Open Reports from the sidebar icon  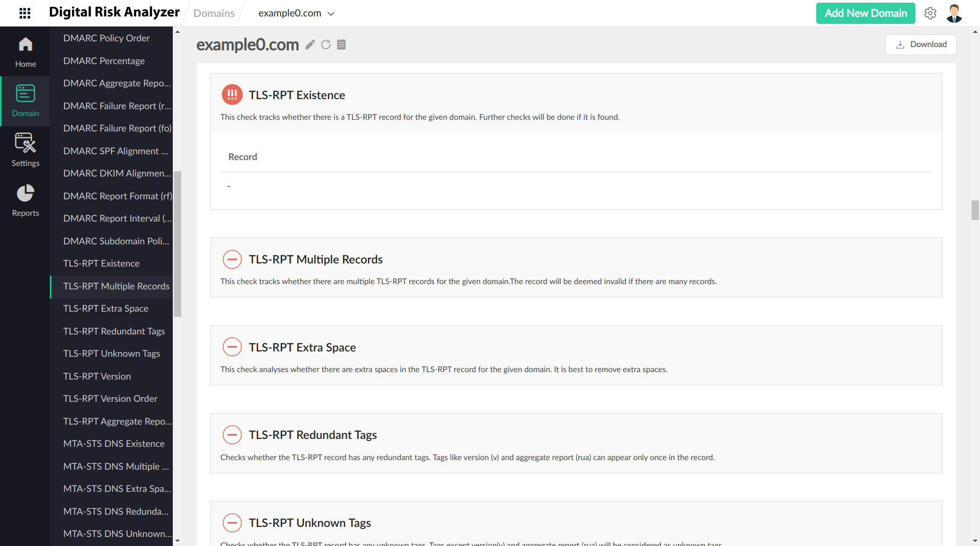coord(25,200)
